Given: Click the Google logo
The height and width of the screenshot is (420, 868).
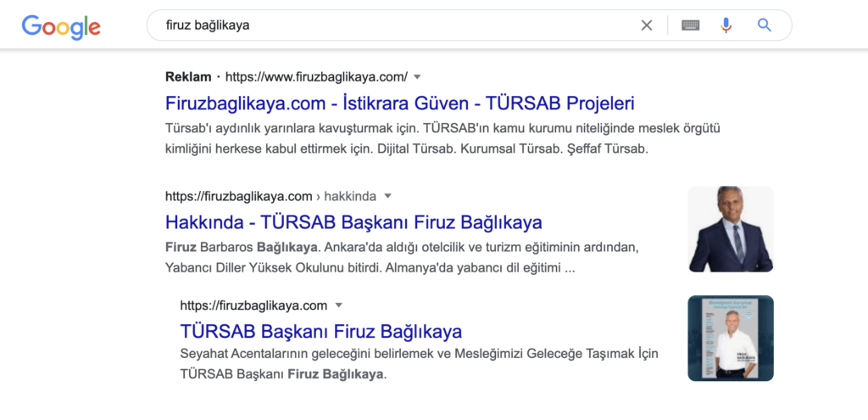Looking at the screenshot, I should pos(61,26).
